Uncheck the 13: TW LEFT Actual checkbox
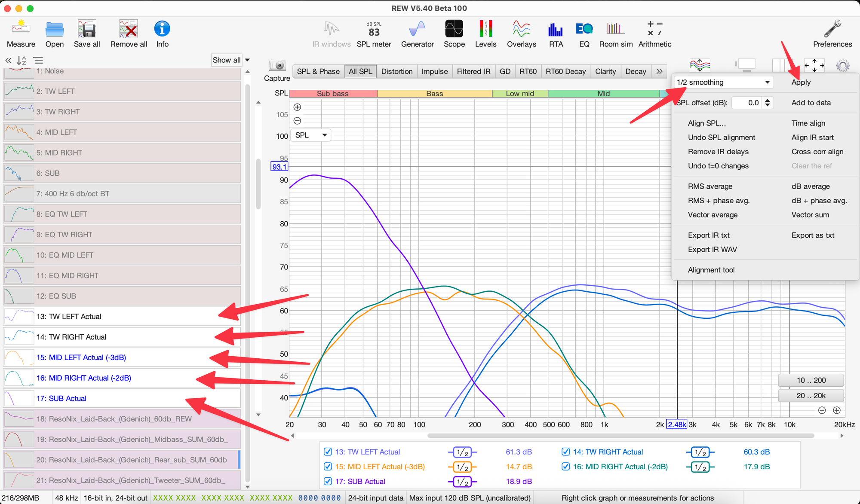This screenshot has height=504, width=860. coord(328,452)
